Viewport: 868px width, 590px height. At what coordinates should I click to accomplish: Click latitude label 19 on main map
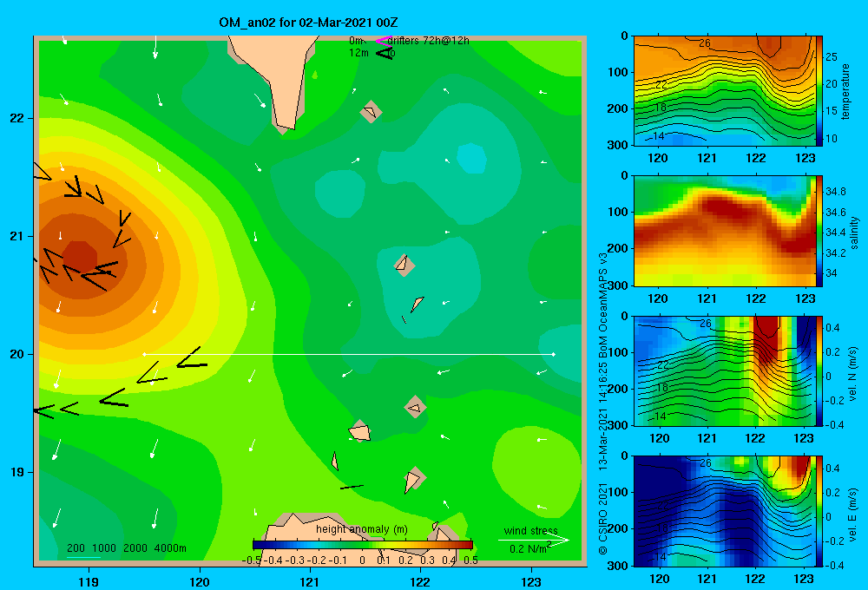16,472
